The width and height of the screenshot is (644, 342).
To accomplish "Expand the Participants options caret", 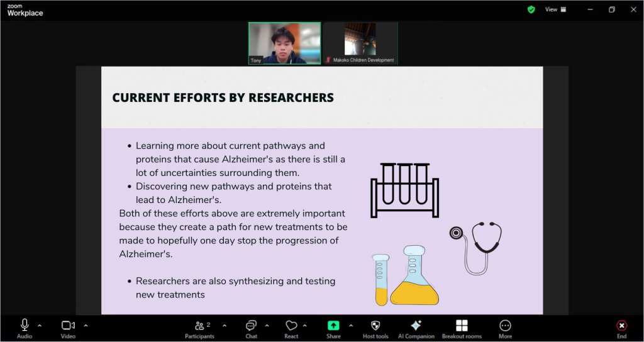I will click(x=225, y=326).
